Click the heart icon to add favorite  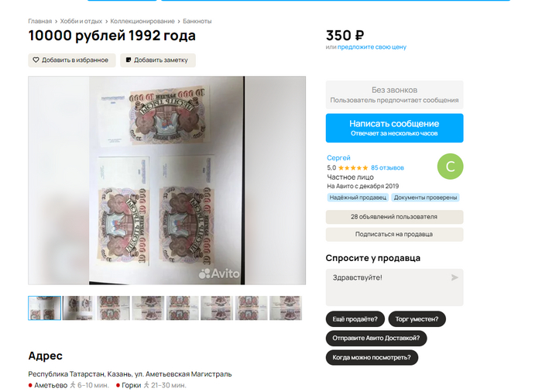coord(36,60)
